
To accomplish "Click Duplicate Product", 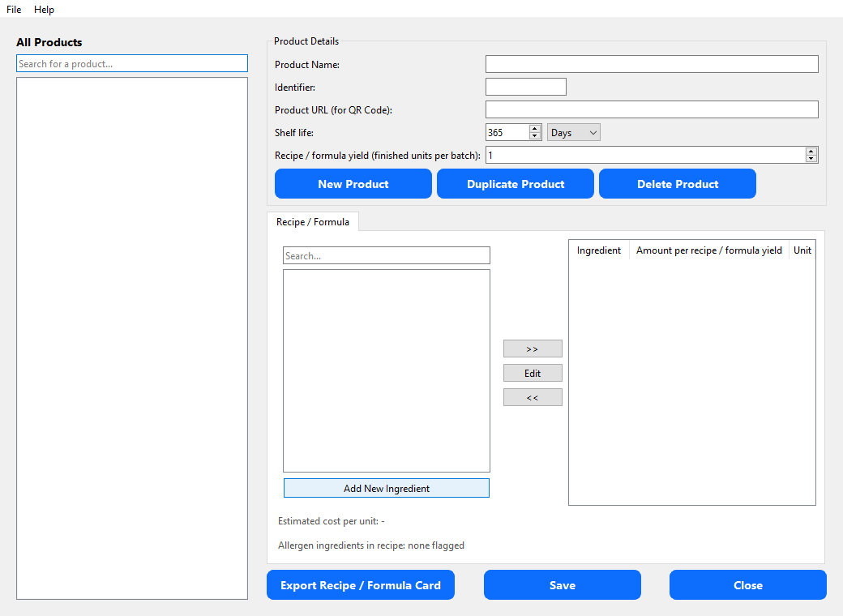I will (x=516, y=184).
